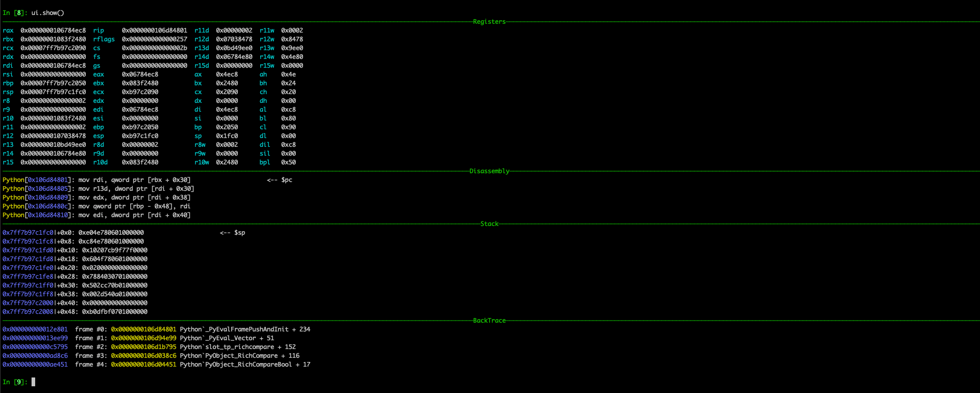Click frame #1 _PyEval_Vector symbol
The width and height of the screenshot is (980, 393).
click(227, 338)
